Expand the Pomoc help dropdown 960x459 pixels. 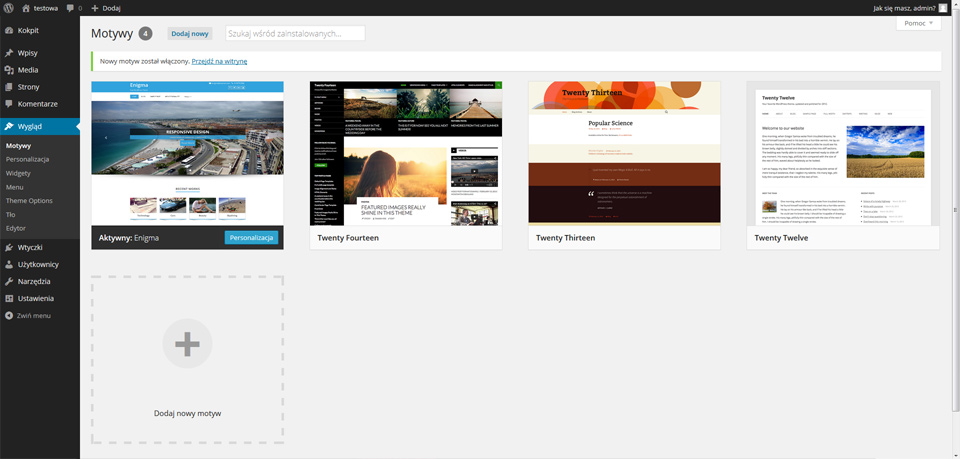[x=918, y=23]
